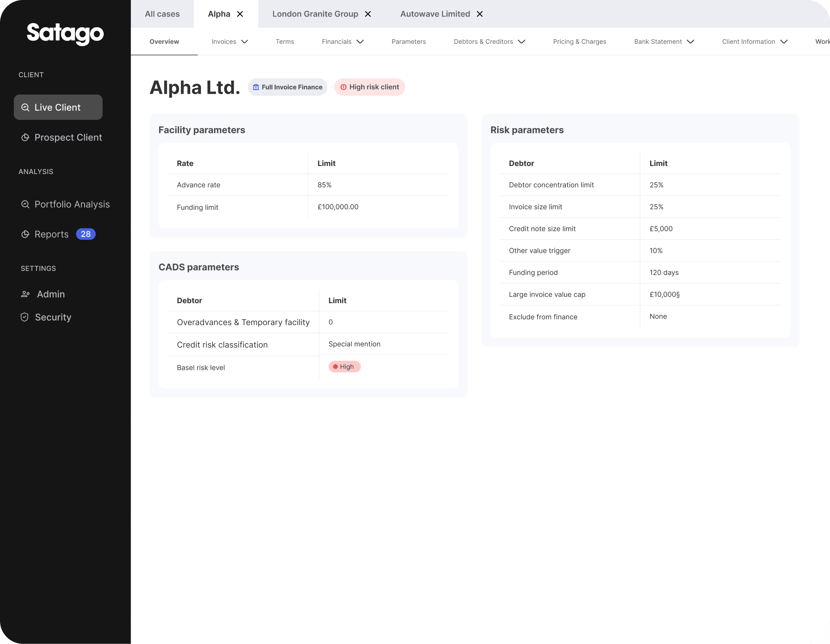This screenshot has width=830, height=644.
Task: Click the Admin users icon
Action: coord(25,294)
